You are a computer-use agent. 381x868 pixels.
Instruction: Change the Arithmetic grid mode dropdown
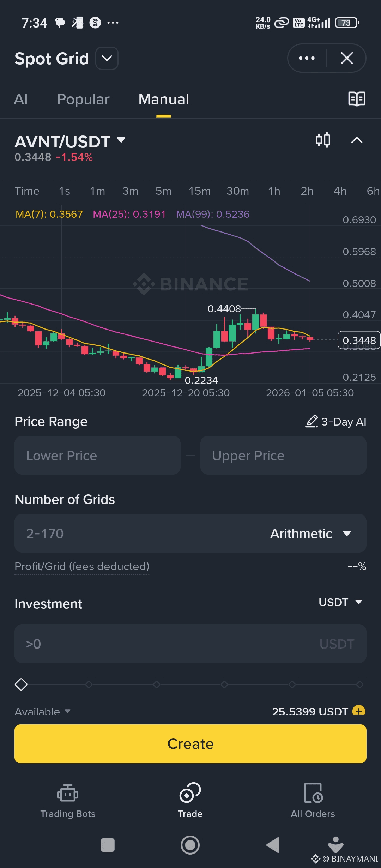310,534
